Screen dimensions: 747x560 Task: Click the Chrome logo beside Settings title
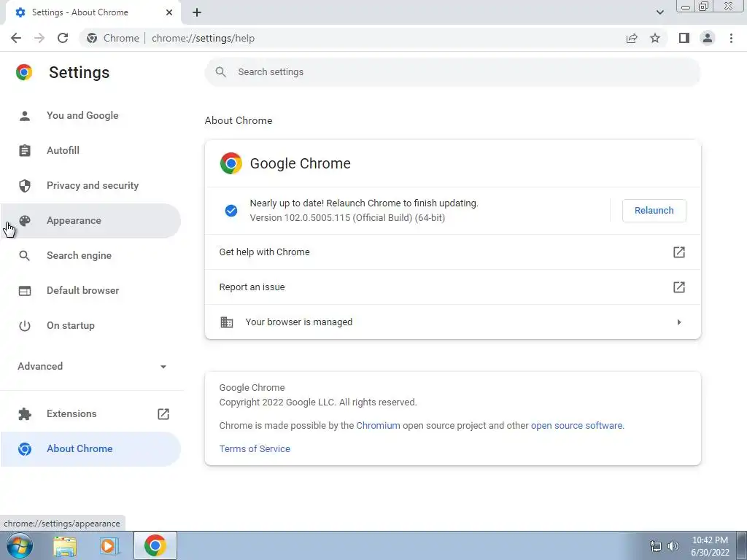click(x=24, y=72)
